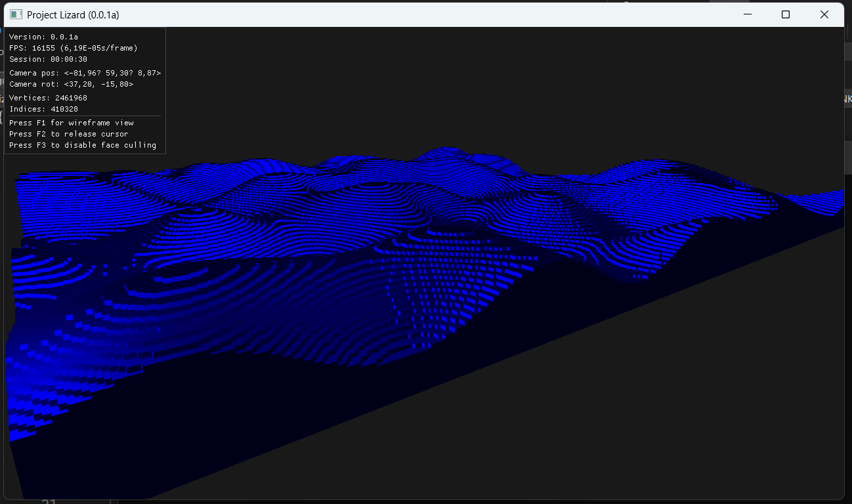Click the "Version: 0.0.1a" debug line

coord(43,37)
